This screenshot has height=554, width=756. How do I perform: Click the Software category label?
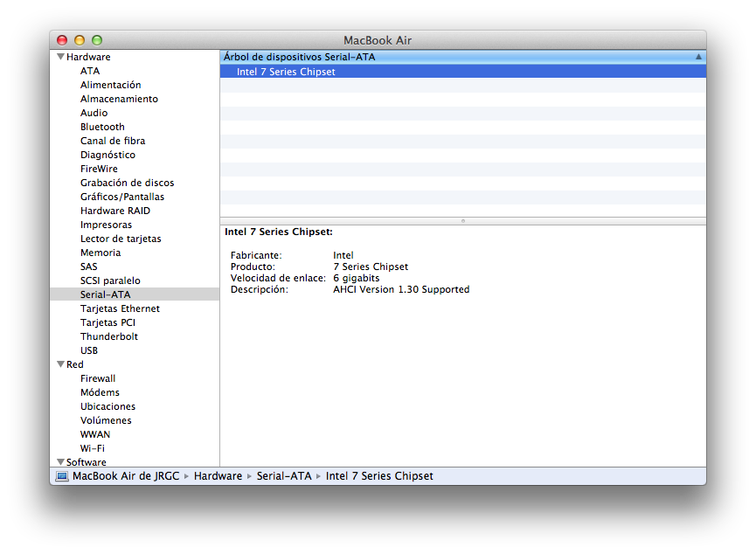[87, 462]
